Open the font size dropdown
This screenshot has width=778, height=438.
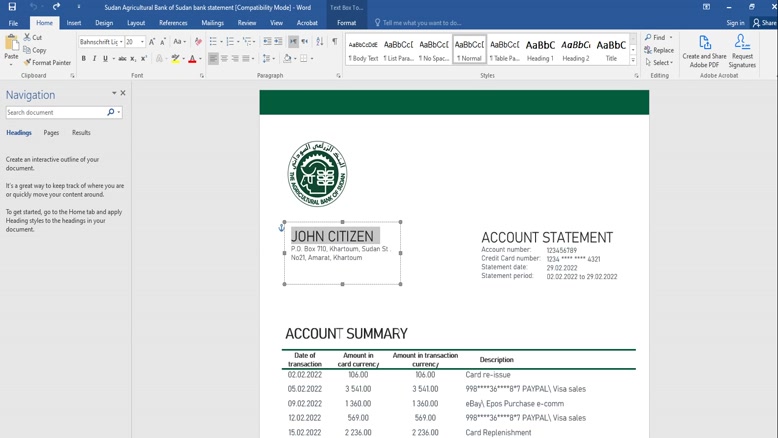(141, 42)
